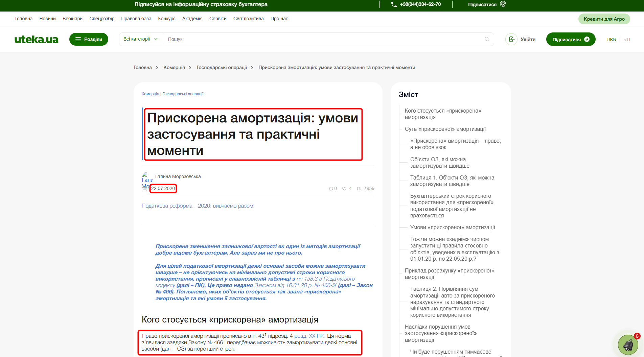Click the views counter icon showing 7959

(359, 188)
